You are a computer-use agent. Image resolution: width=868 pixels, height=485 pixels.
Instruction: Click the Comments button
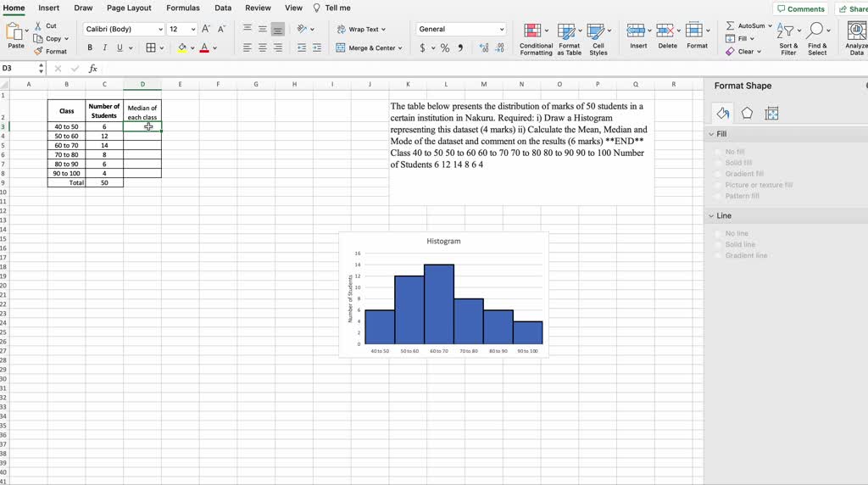pos(800,8)
